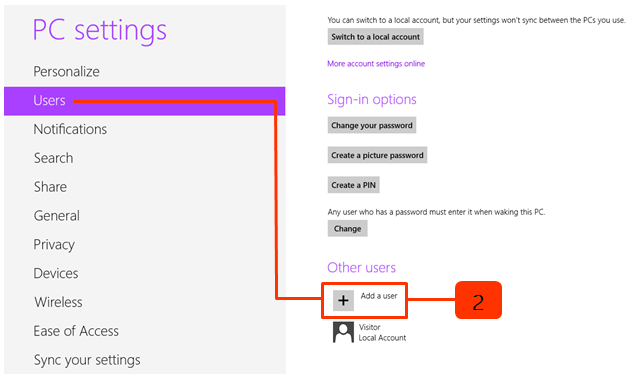Viewport: 632px width, 377px height.
Task: Open General settings
Action: [x=57, y=216]
